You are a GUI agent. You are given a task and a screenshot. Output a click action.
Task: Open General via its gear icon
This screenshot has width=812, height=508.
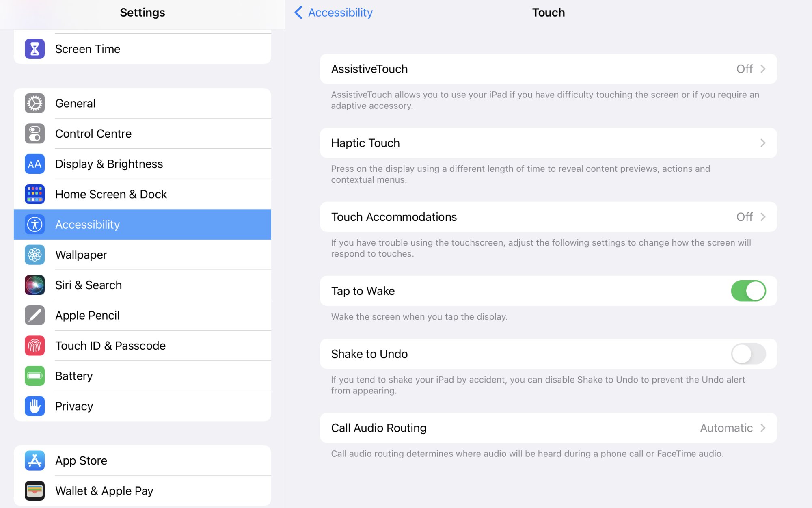(35, 104)
